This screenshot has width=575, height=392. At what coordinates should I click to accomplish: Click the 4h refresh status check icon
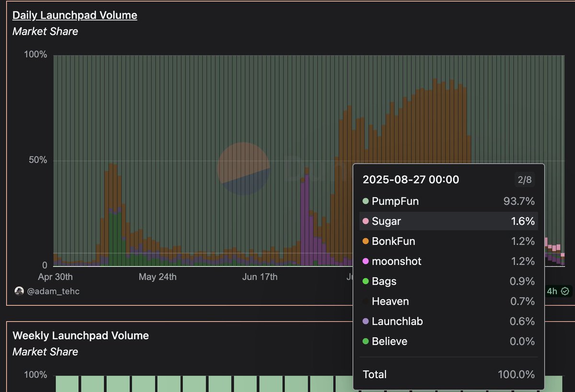(x=565, y=291)
